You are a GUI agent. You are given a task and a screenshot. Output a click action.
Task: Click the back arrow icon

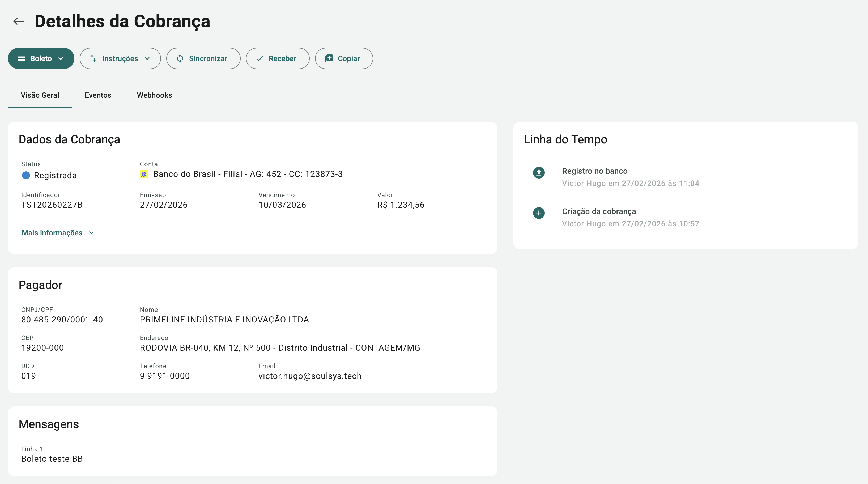pos(19,21)
